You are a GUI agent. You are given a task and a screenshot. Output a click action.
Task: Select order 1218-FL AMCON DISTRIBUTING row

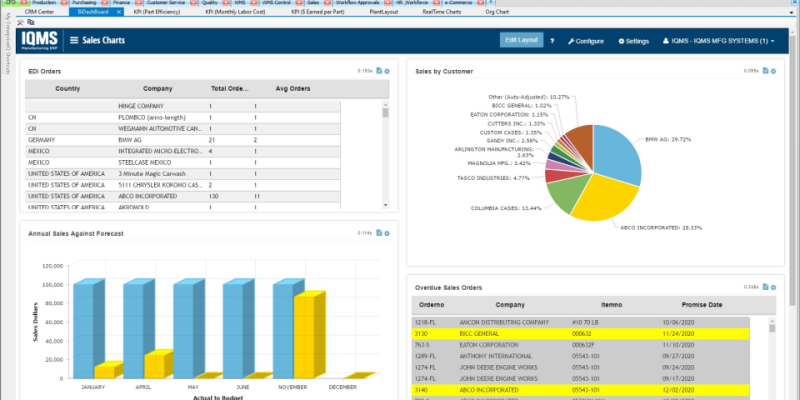[581, 322]
